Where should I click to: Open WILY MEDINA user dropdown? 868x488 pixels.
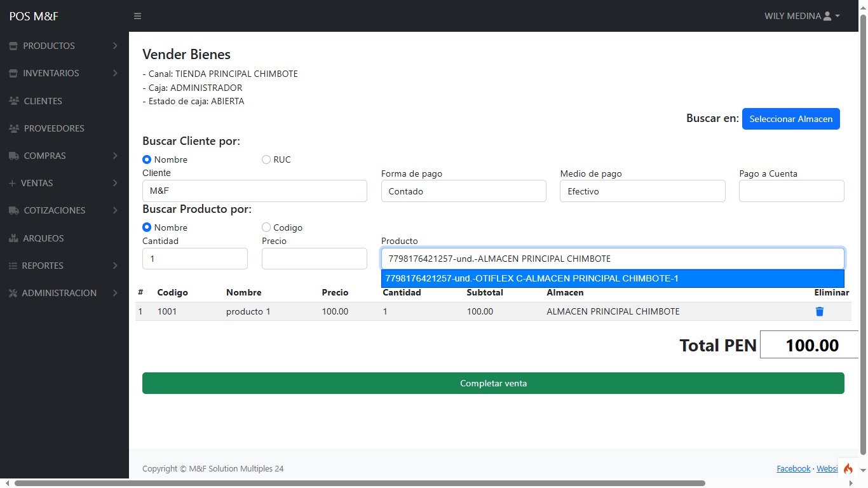pos(802,16)
